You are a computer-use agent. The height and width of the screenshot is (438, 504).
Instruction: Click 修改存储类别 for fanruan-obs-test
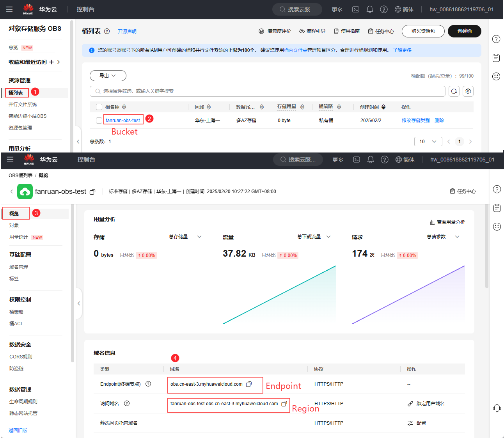tap(416, 121)
